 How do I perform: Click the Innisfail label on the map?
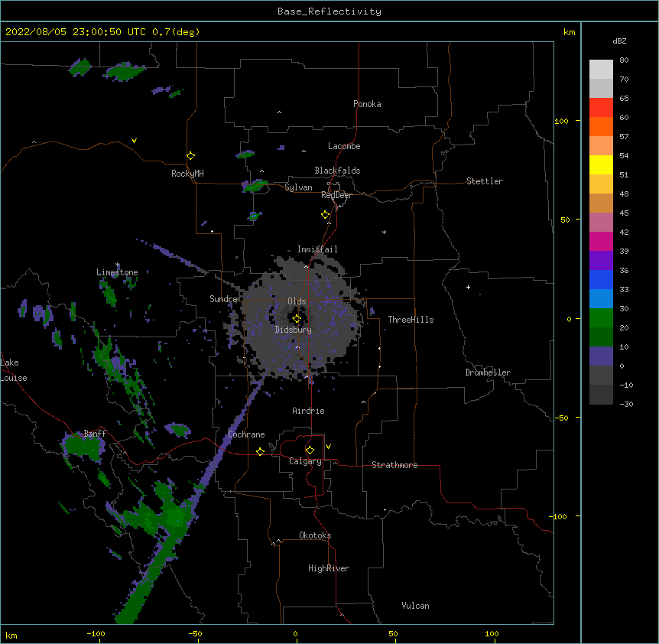[317, 249]
